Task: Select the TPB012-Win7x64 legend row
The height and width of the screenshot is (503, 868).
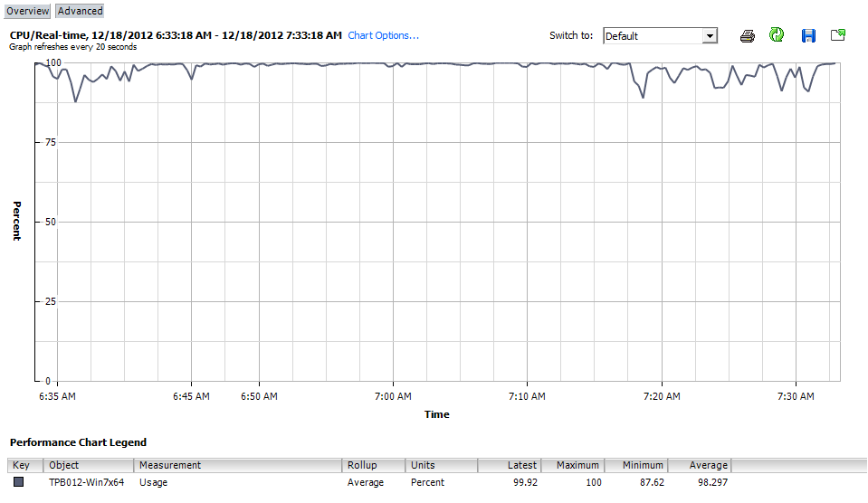Action: tap(87, 482)
